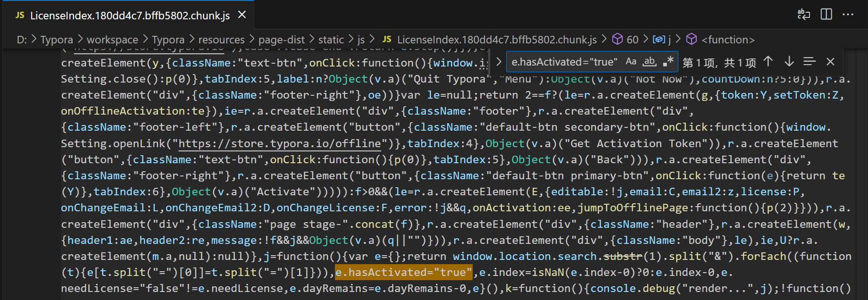Image resolution: width=868 pixels, height=300 pixels.
Task: Split the editor to the right
Action: point(826,15)
